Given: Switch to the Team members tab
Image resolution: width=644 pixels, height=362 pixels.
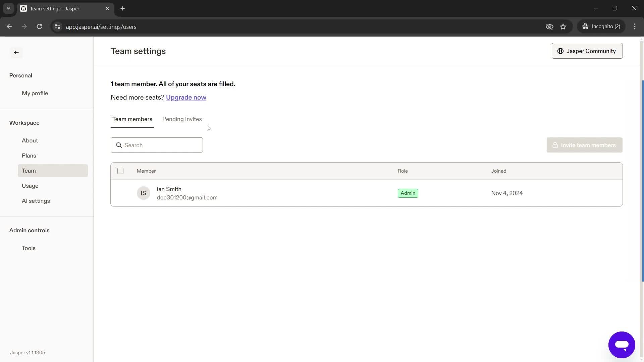Looking at the screenshot, I should coord(132,119).
